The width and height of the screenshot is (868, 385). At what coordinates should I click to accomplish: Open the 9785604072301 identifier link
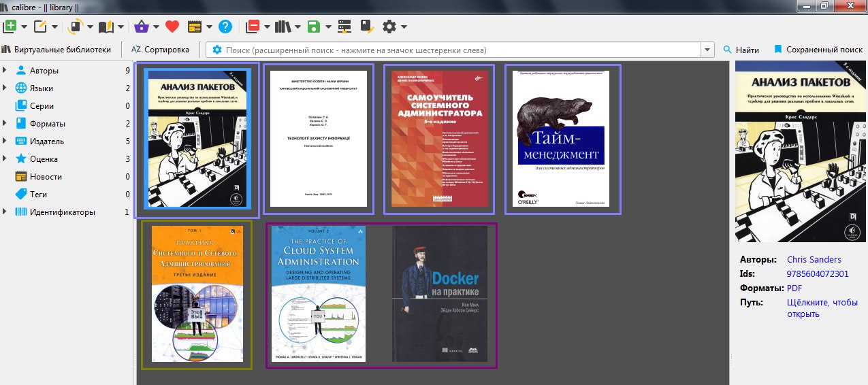click(x=818, y=273)
